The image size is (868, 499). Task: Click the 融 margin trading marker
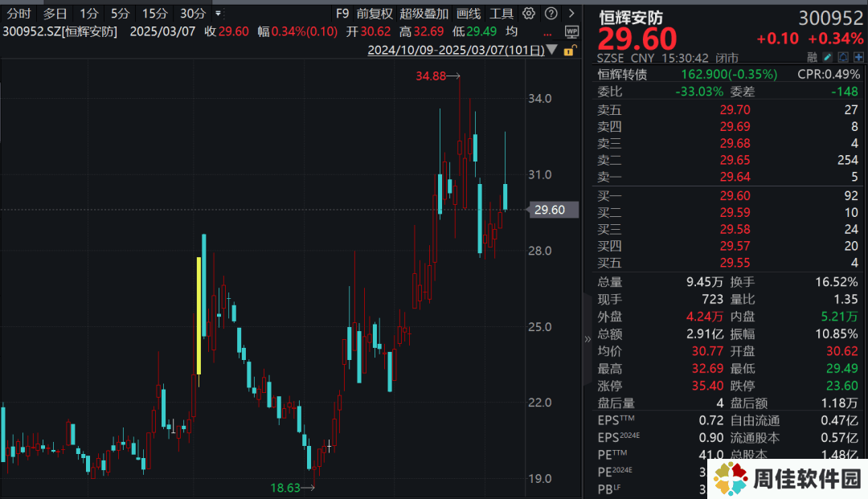pos(812,57)
